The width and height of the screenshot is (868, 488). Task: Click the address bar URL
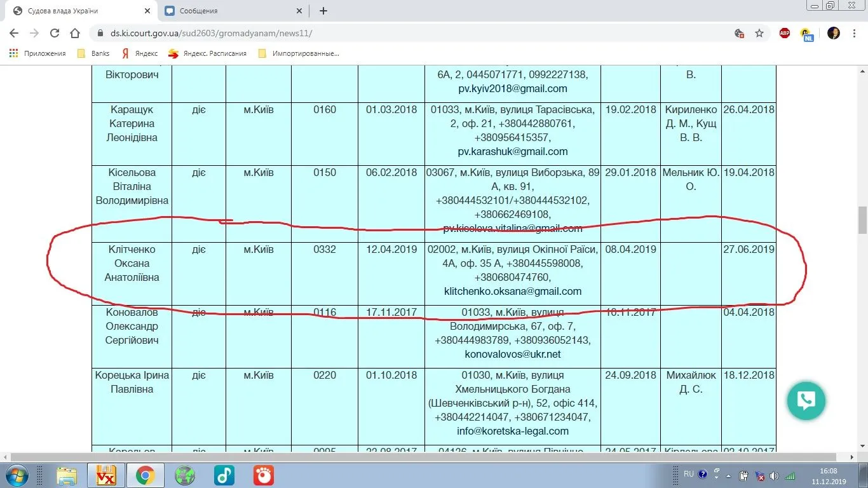(x=211, y=33)
